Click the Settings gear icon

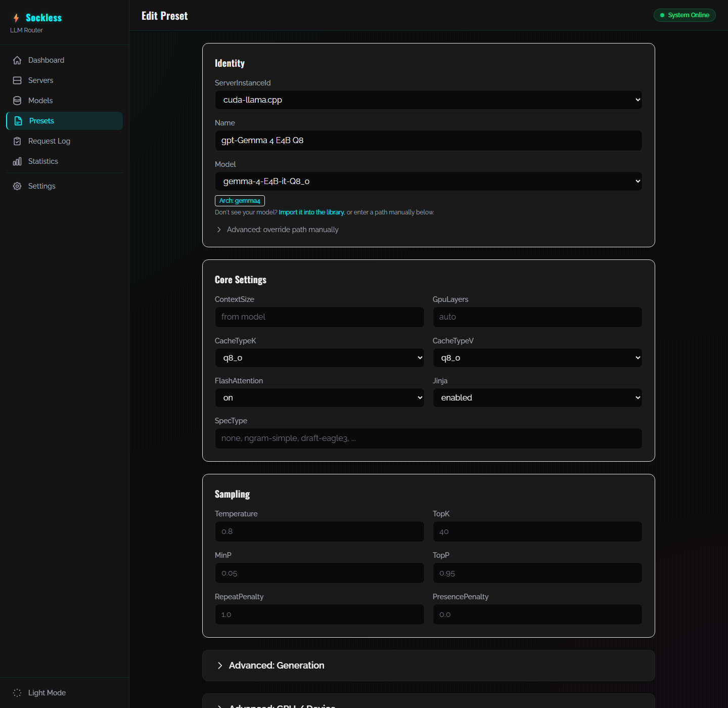17,186
